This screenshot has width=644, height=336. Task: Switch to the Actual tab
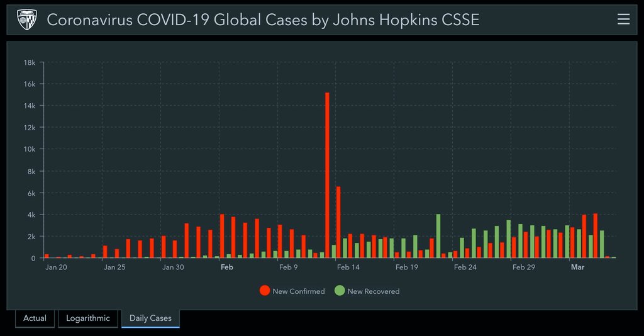pyautogui.click(x=35, y=318)
